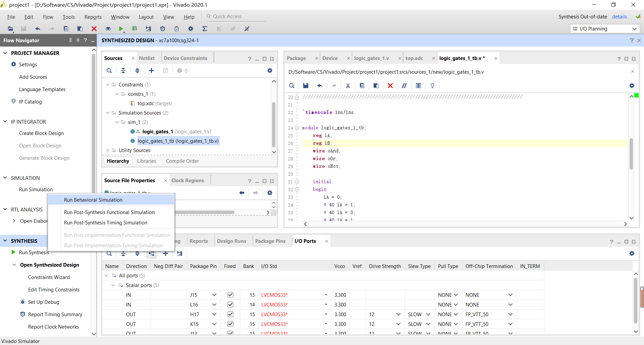
Task: Click the stopwatch timing icon in toolbar
Action: (x=163, y=29)
